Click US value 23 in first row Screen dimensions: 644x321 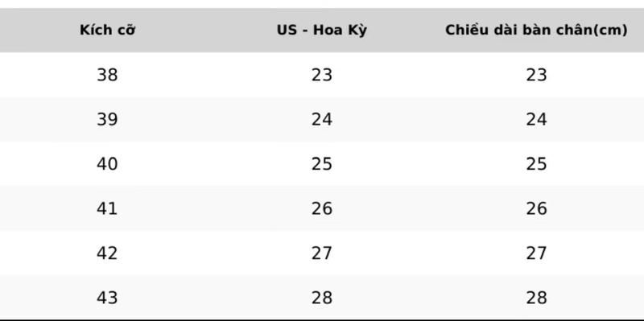321,75
